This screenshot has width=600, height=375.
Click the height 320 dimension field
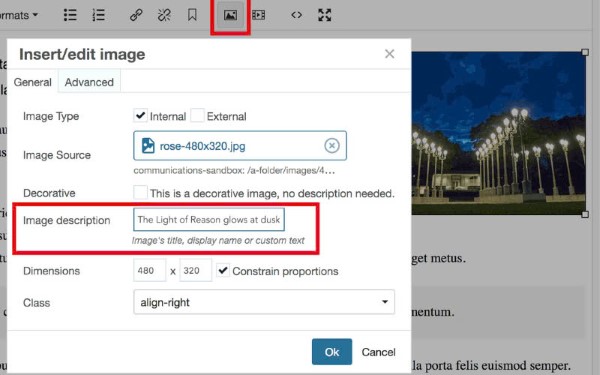[196, 271]
